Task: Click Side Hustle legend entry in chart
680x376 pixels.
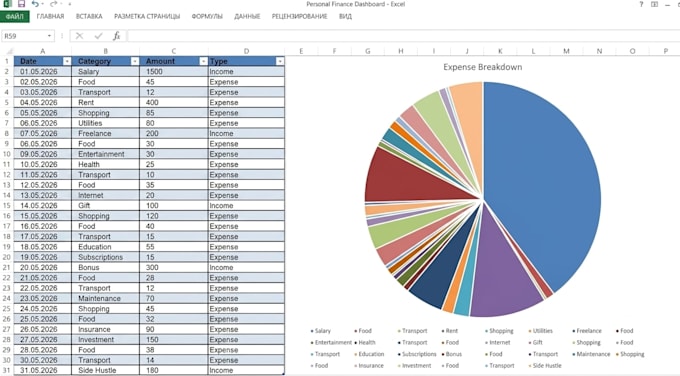Action: [x=545, y=366]
